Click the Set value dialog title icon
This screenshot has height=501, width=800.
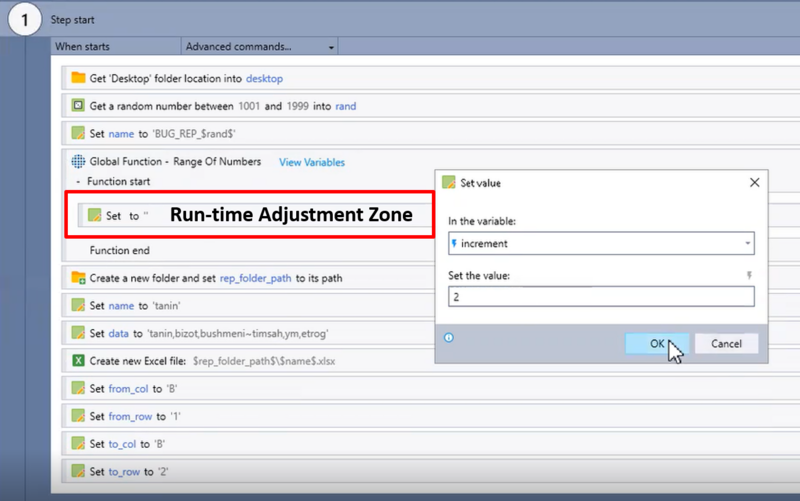[x=448, y=183]
